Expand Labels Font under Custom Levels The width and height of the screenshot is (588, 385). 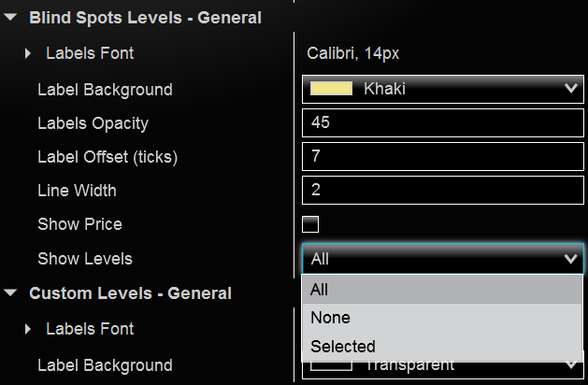pos(29,329)
